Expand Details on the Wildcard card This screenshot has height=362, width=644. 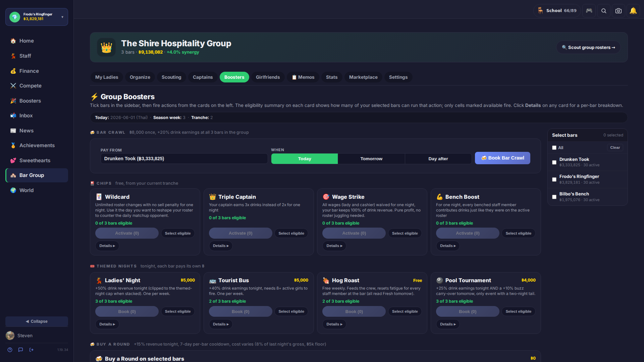(107, 246)
